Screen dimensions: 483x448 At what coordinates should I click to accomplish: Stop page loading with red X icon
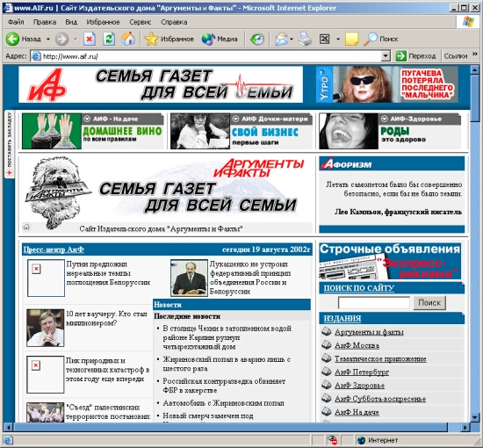coord(90,40)
